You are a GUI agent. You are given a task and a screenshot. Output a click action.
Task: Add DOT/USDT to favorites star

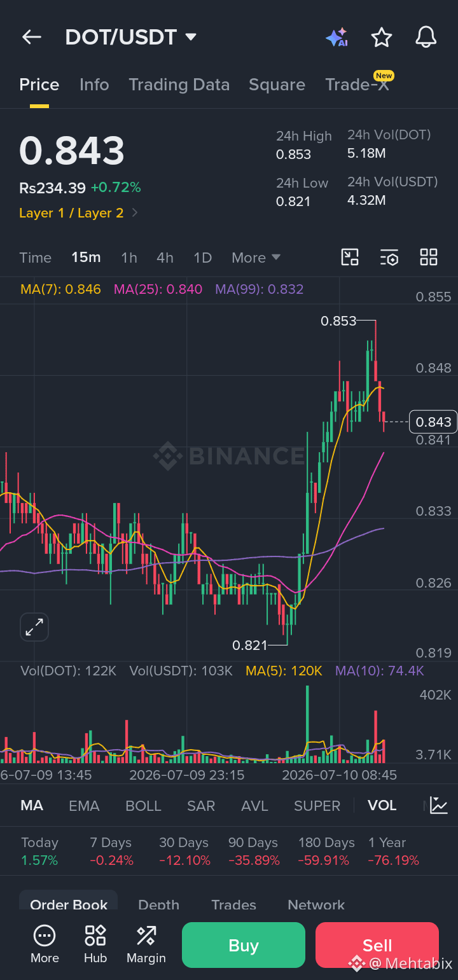[382, 38]
